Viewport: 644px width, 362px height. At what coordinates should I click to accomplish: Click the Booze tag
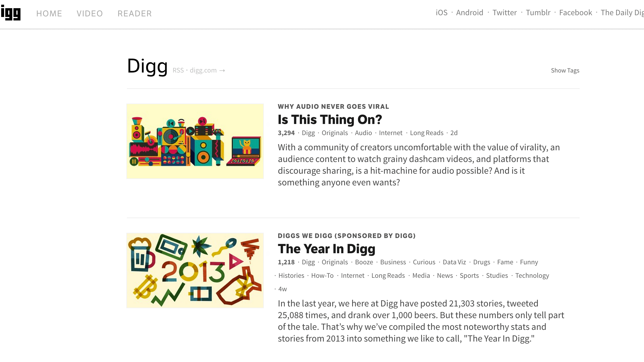tap(364, 262)
